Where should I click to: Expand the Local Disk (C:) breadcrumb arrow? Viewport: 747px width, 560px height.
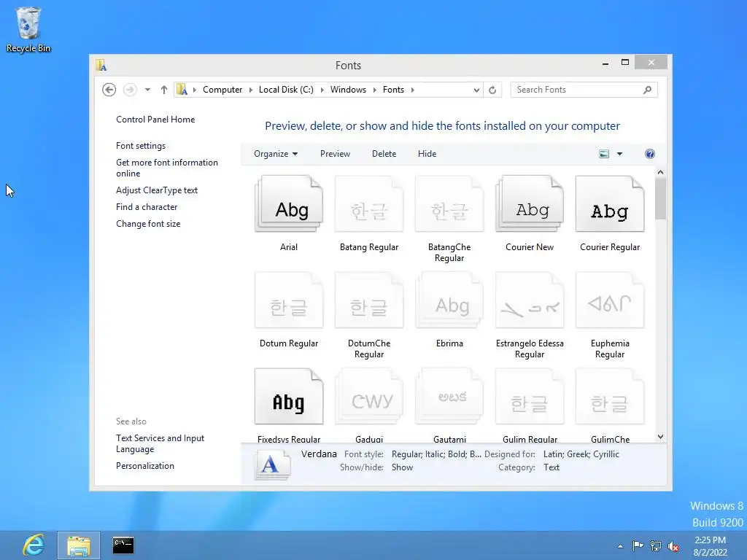tap(322, 90)
